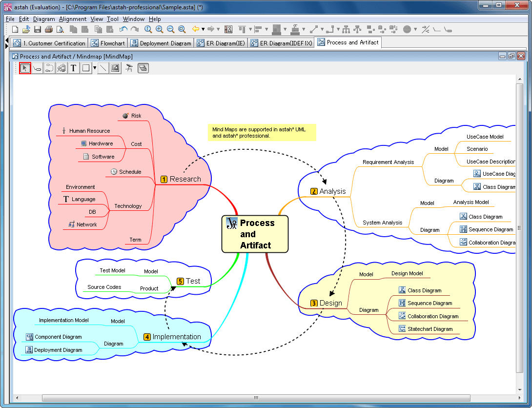
Task: Click the Undo arrow icon
Action: click(123, 29)
